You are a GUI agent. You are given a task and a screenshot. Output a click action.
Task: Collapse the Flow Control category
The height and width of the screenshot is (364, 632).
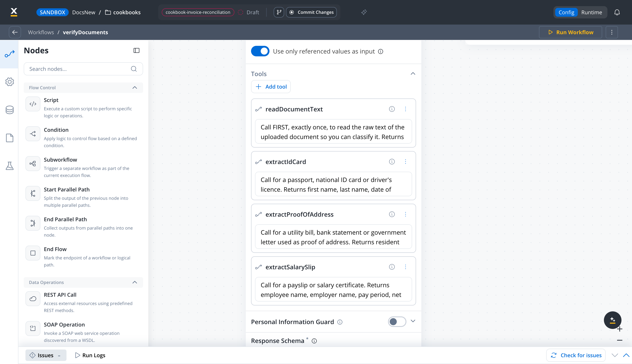[x=135, y=87]
